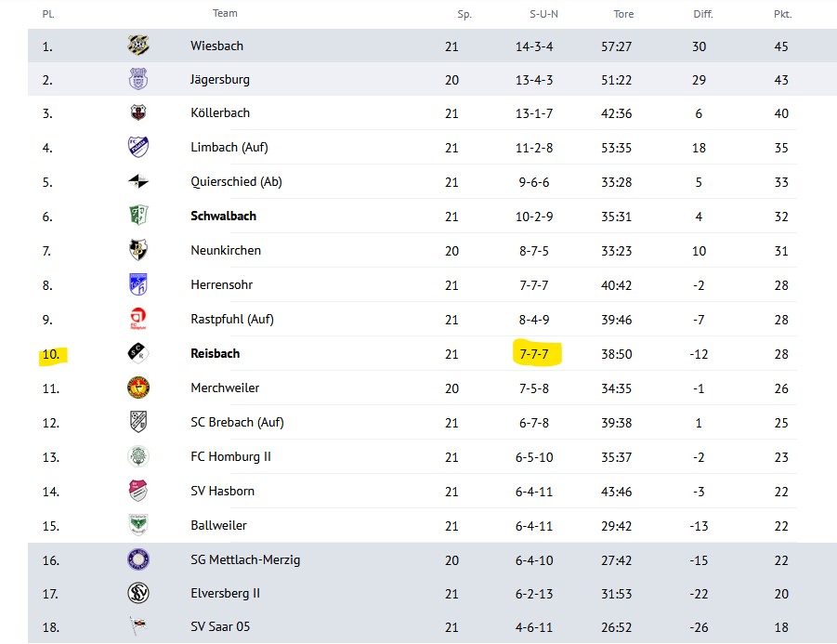The height and width of the screenshot is (644, 837).
Task: Click the highlighted 7-7-7 record for Reisbach
Action: point(535,353)
